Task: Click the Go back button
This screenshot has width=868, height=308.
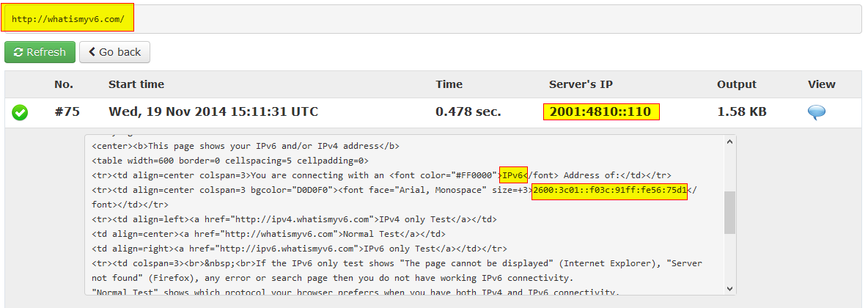Action: click(x=114, y=52)
